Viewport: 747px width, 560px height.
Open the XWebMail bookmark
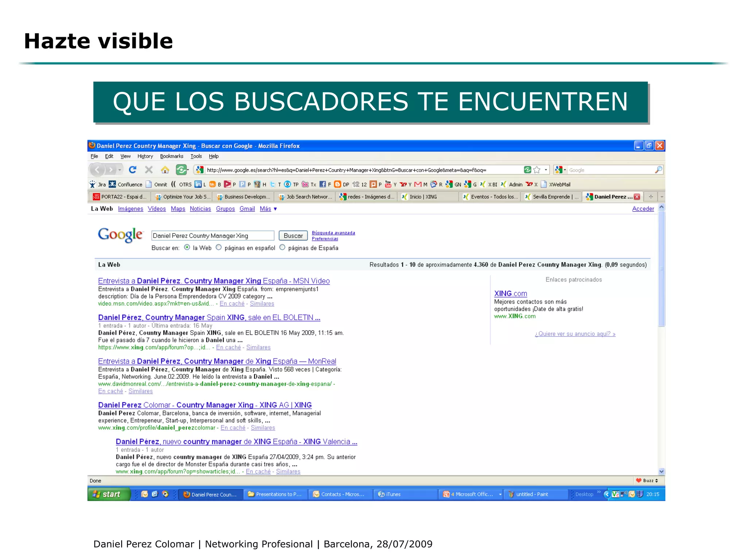pos(556,184)
